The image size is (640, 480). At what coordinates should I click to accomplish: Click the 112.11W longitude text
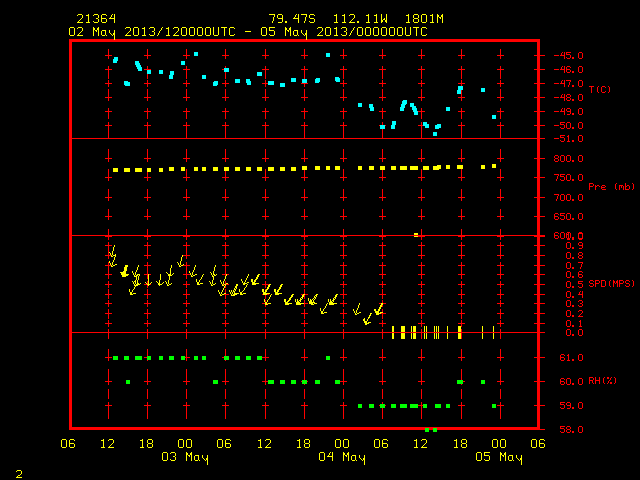[360, 19]
